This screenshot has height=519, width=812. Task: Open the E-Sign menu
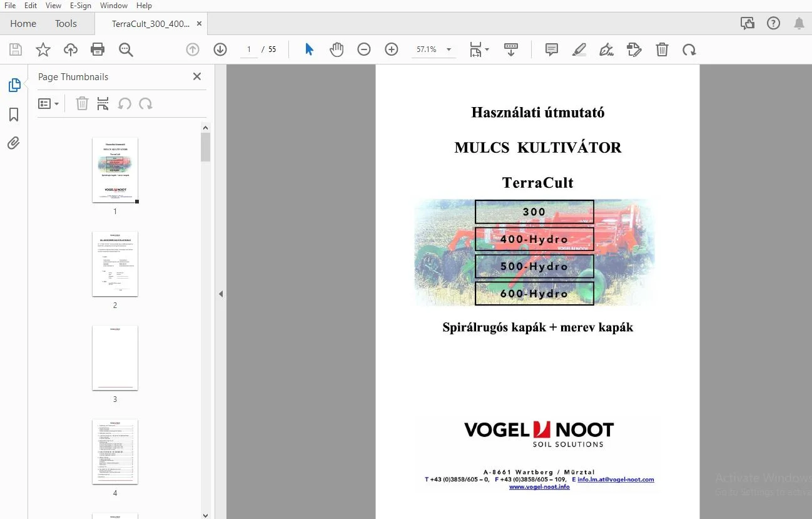(x=81, y=6)
